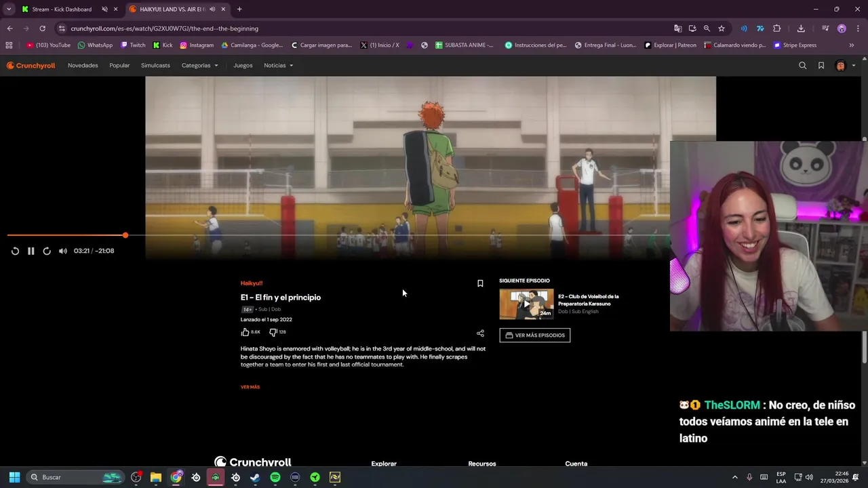The width and height of the screenshot is (868, 488).
Task: Go back in browser history
Action: point(9,28)
